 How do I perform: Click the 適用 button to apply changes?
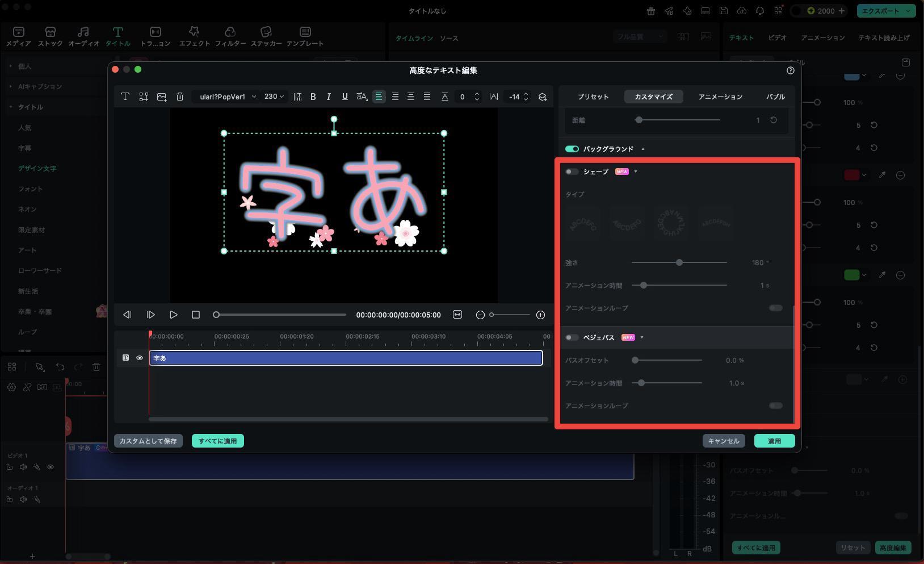[x=774, y=441]
